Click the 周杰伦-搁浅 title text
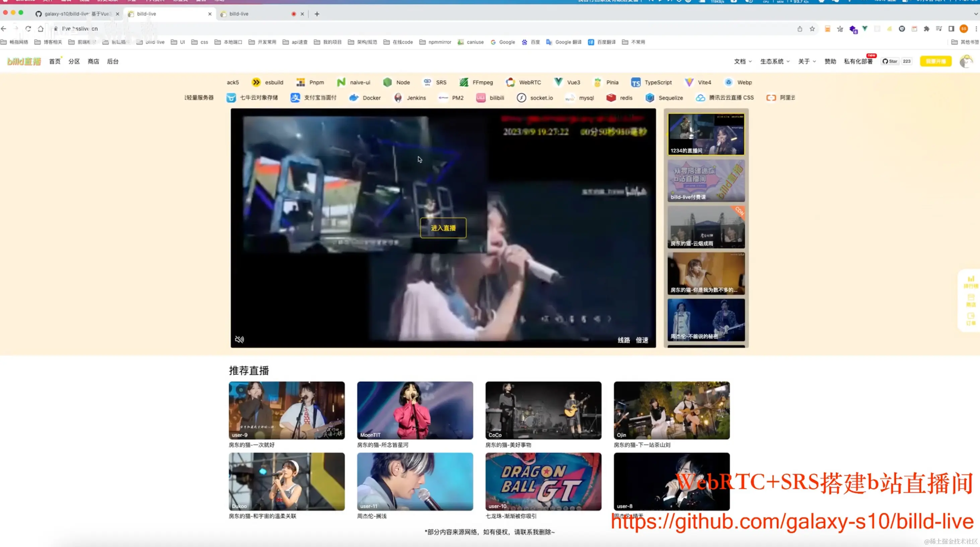 pos(372,516)
